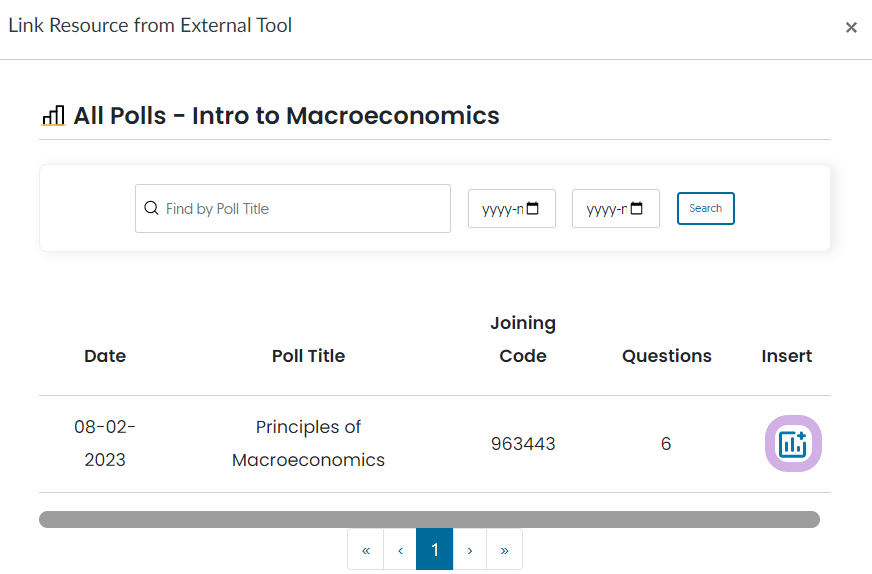Click the start date input field

(512, 209)
